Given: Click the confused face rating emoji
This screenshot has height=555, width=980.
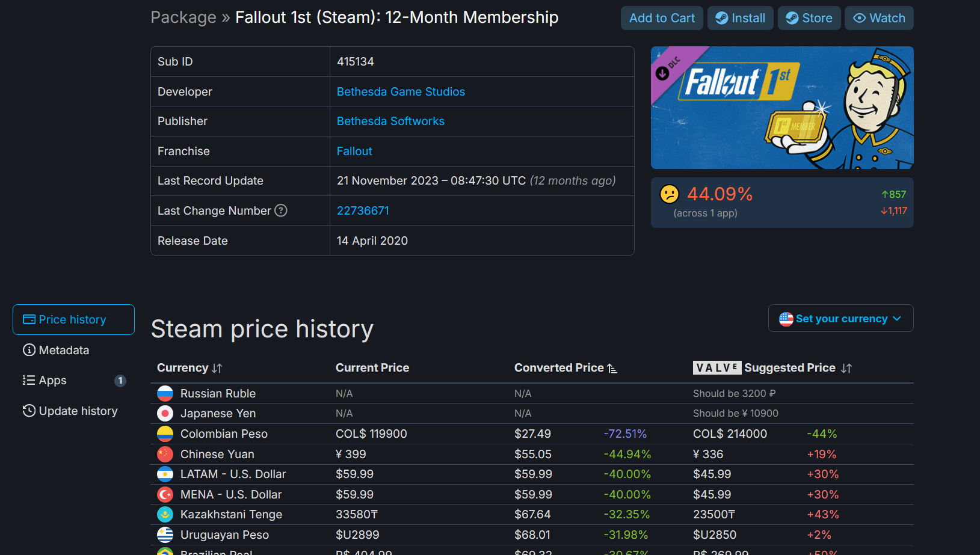Looking at the screenshot, I should point(670,194).
